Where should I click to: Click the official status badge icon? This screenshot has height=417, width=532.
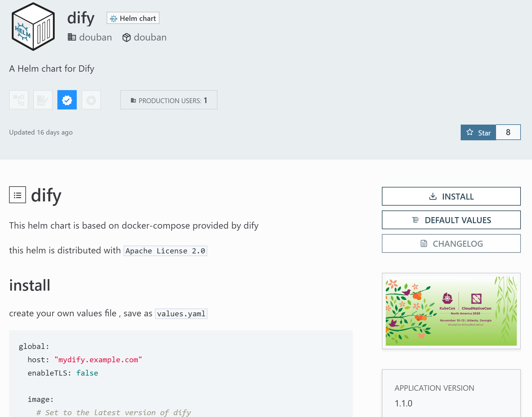point(91,100)
